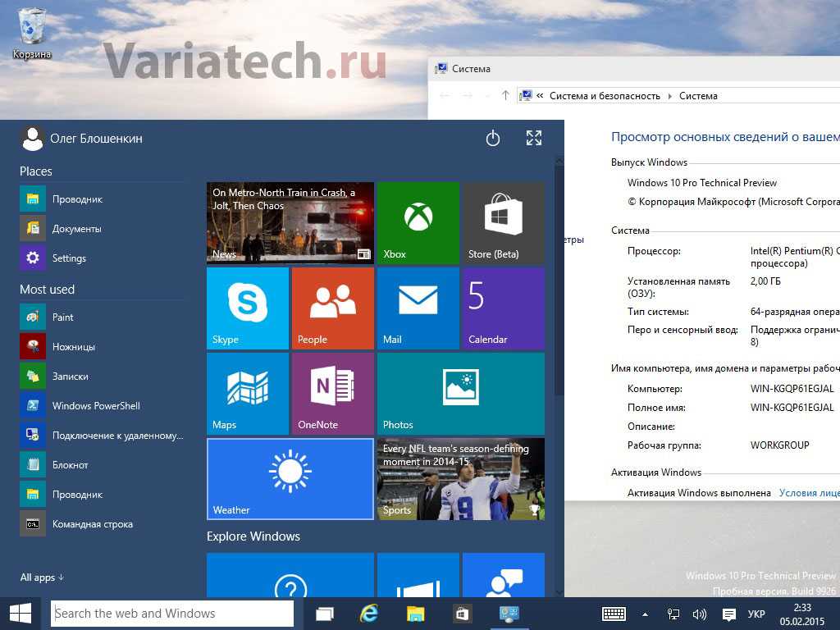Open Записки sticky notes

(102, 376)
